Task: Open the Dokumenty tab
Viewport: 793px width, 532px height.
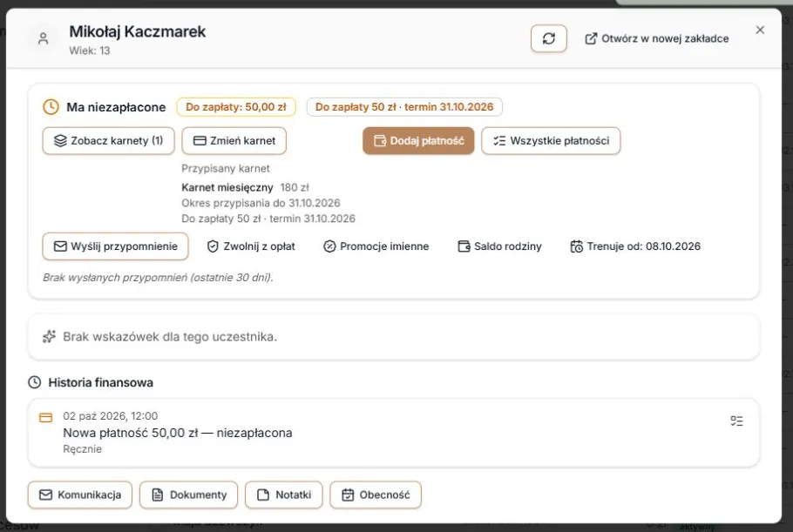Action: pyautogui.click(x=188, y=495)
